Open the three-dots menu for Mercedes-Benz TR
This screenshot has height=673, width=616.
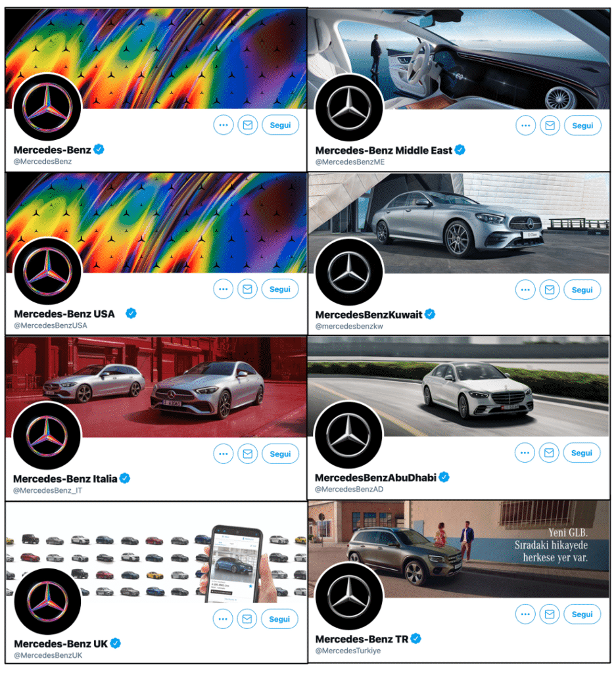point(525,614)
